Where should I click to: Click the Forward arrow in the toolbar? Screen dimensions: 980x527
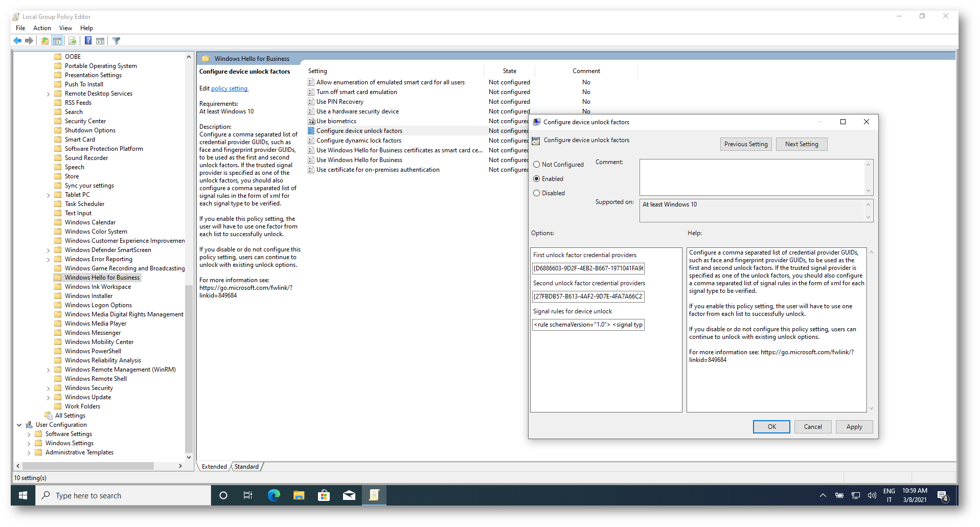(x=29, y=41)
